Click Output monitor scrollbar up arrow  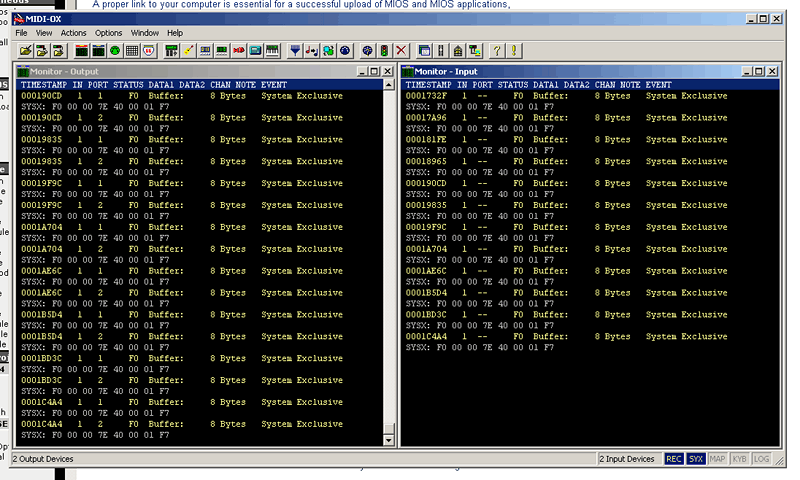pos(389,85)
